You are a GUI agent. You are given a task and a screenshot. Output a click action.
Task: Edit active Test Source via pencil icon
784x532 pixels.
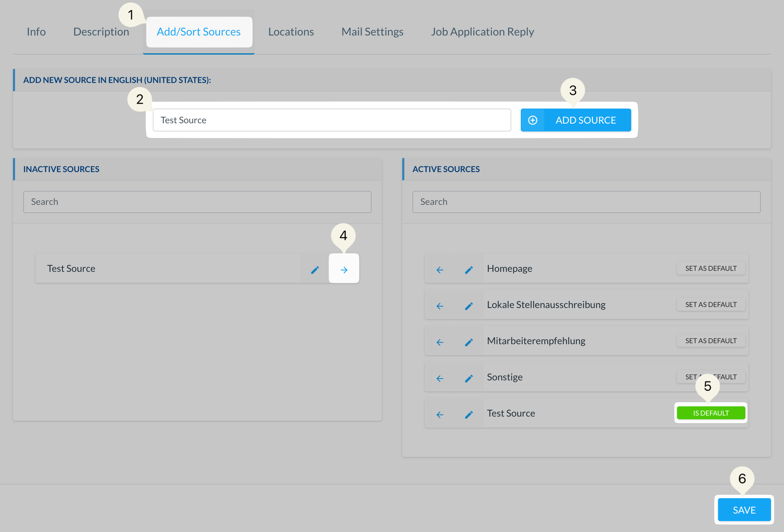469,414
